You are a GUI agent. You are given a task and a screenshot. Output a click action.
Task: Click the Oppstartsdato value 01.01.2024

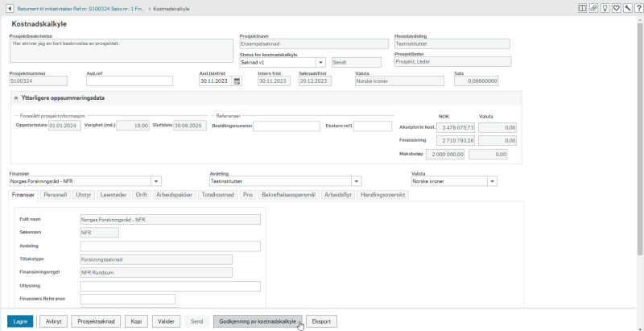[x=64, y=126]
